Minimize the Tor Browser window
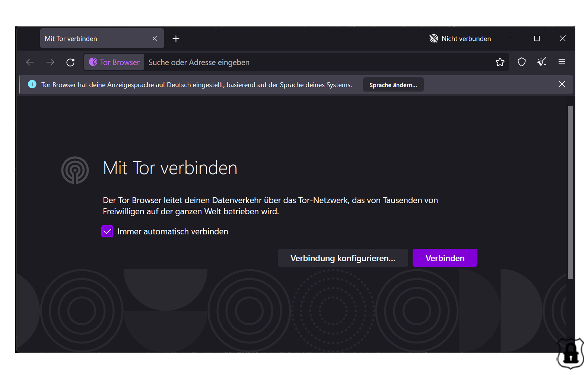This screenshot has height=375, width=588. point(512,38)
